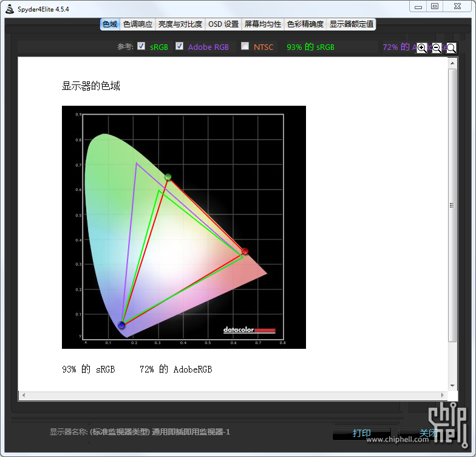This screenshot has width=476, height=457.
Task: Click the blue primary point on gamut chart
Action: tap(121, 325)
